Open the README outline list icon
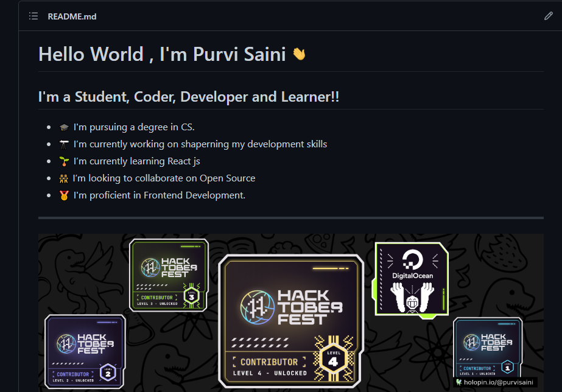 [33, 16]
